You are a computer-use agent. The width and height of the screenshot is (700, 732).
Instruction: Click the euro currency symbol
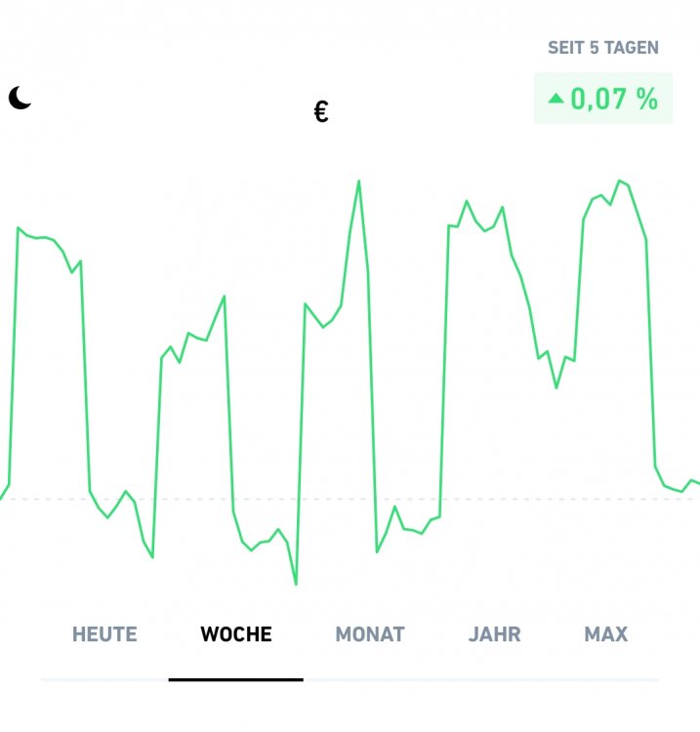tap(321, 112)
